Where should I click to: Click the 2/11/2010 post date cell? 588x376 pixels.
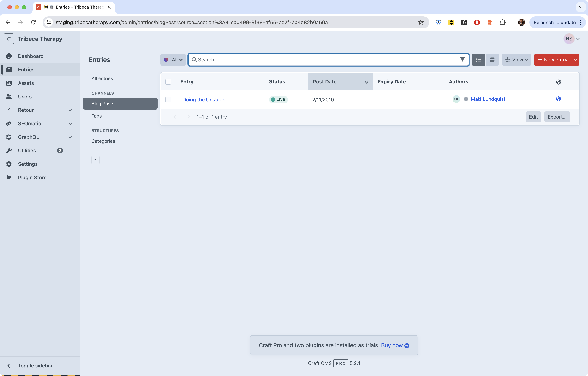(x=323, y=100)
